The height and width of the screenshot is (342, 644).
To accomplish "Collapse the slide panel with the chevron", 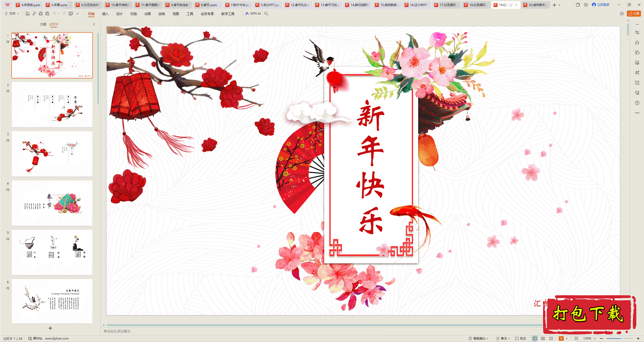I will pyautogui.click(x=94, y=24).
